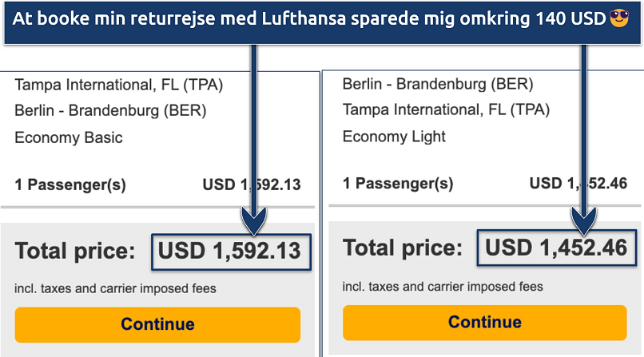Click the right panel's 1 Passenger(s) label
The width and height of the screenshot is (644, 357).
398,184
